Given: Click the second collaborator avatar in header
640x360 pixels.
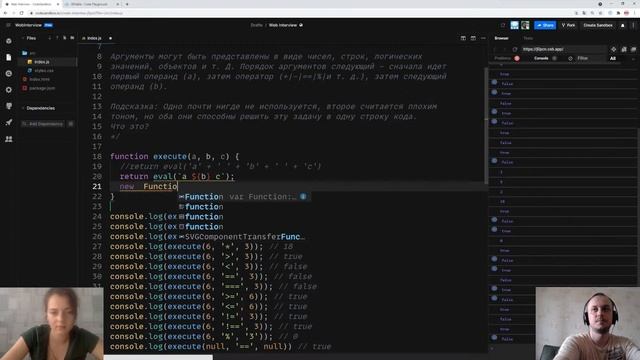Looking at the screenshot, I should [525, 25].
